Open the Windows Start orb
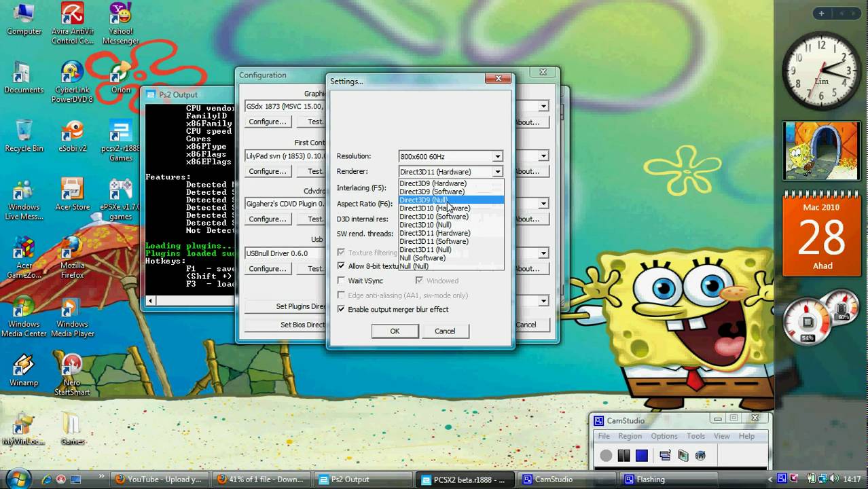 pyautogui.click(x=18, y=478)
